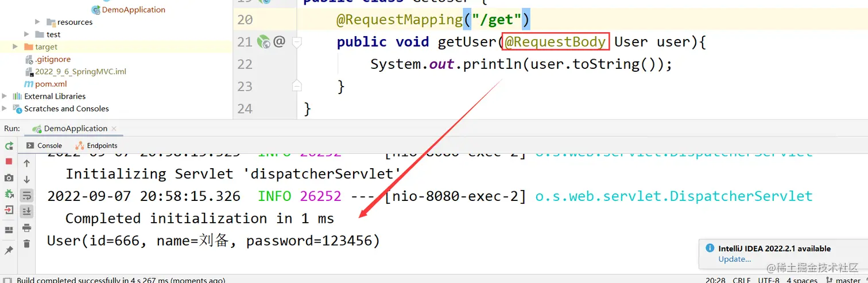Click the 'Run:' panel label

[x=12, y=129]
